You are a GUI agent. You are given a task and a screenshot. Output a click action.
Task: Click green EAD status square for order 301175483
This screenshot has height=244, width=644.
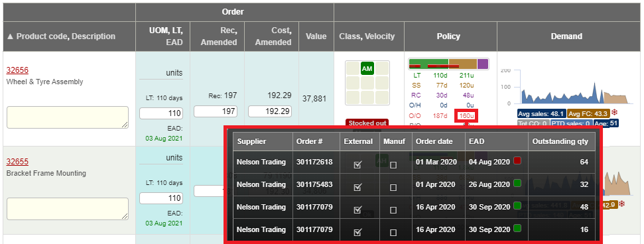coord(517,183)
